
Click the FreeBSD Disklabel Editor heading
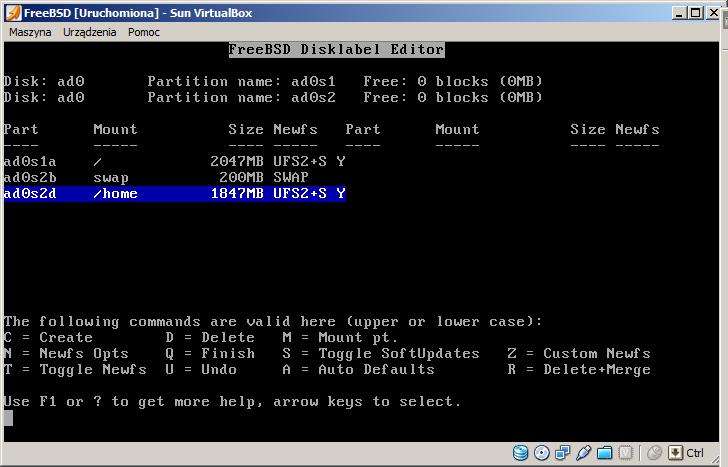(x=337, y=50)
